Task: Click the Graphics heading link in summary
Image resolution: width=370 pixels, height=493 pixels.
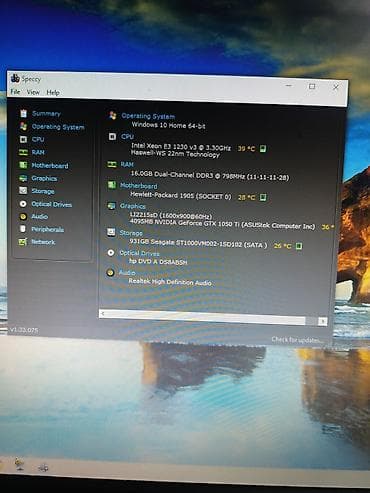Action: 133,206
